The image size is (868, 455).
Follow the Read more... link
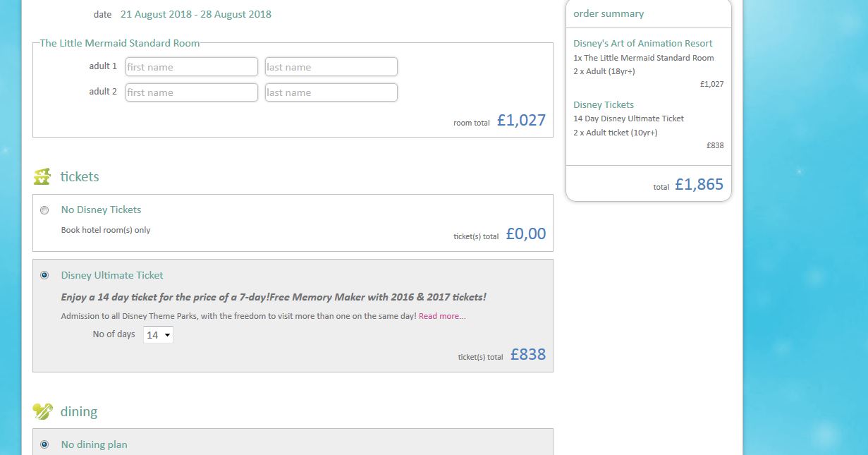442,316
